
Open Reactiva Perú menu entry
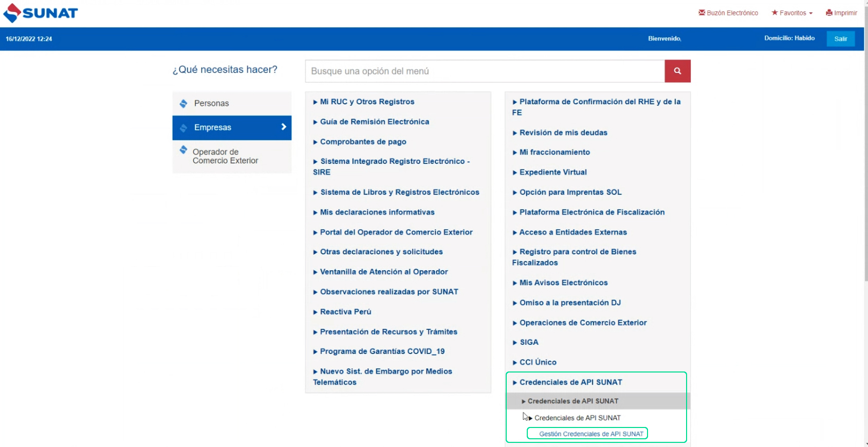coord(345,312)
